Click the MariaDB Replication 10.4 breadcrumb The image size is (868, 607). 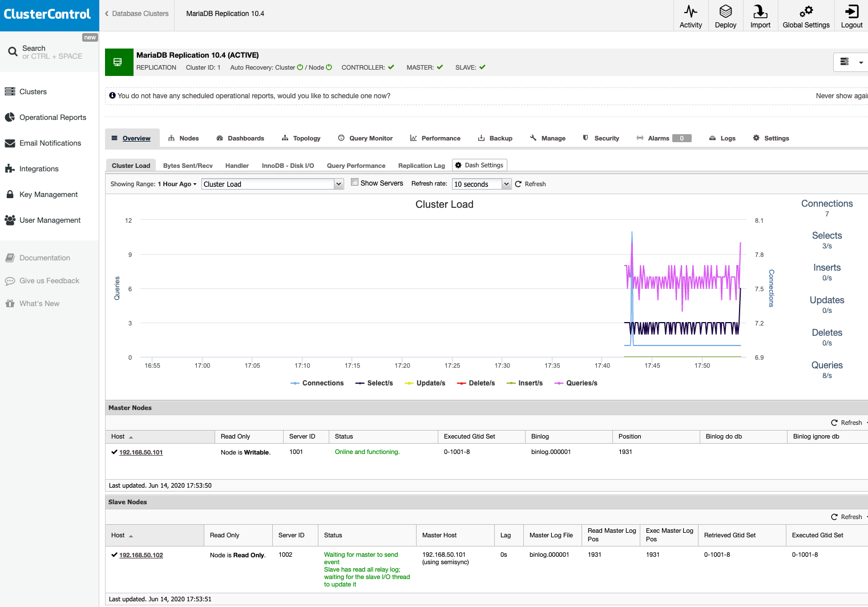tap(225, 14)
